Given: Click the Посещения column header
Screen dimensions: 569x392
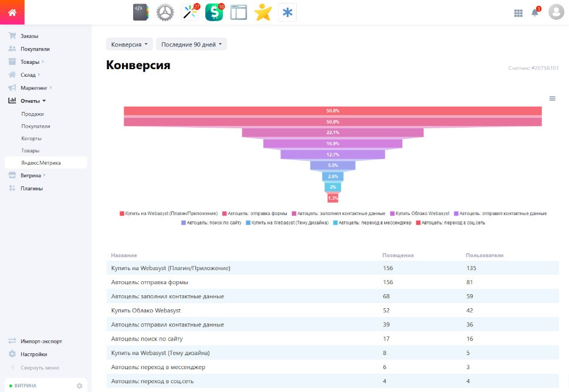Looking at the screenshot, I should pos(398,255).
